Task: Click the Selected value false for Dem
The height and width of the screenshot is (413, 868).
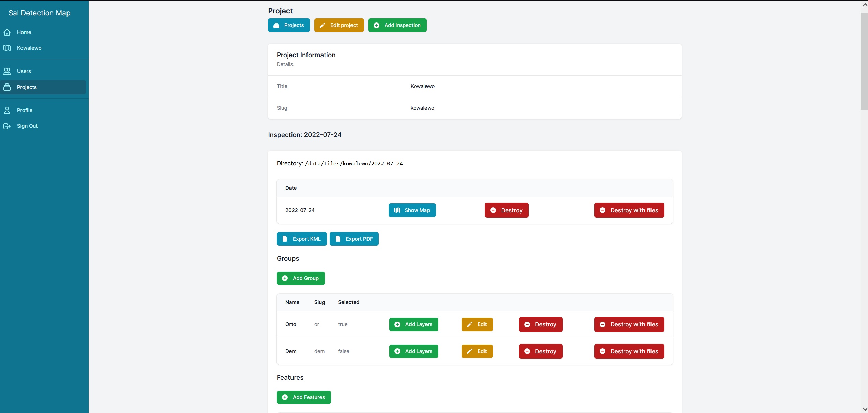Action: 344,351
